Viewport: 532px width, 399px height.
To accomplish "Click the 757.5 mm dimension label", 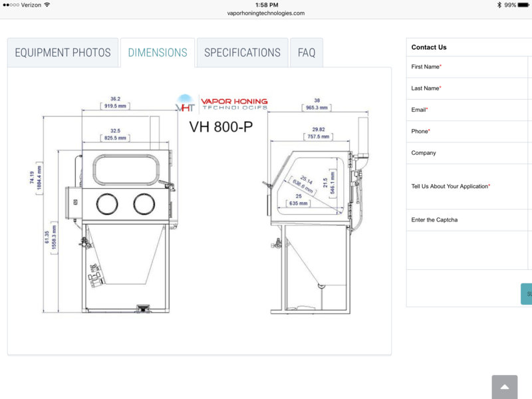I will pyautogui.click(x=319, y=137).
